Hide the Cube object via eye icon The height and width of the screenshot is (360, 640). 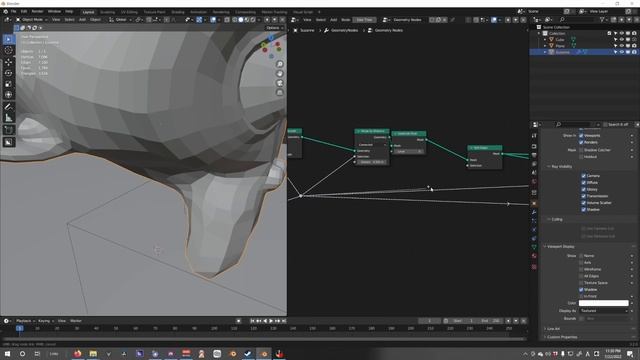pyautogui.click(x=622, y=40)
